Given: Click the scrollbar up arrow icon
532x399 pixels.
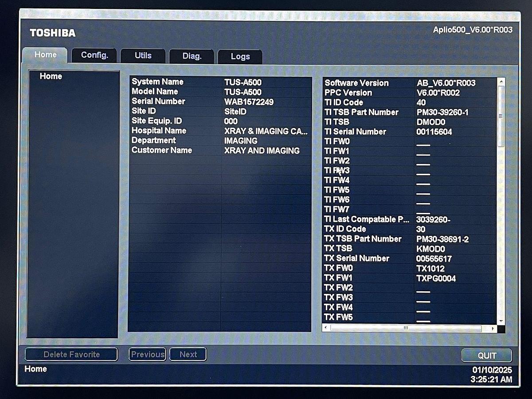Looking at the screenshot, I should [x=501, y=82].
